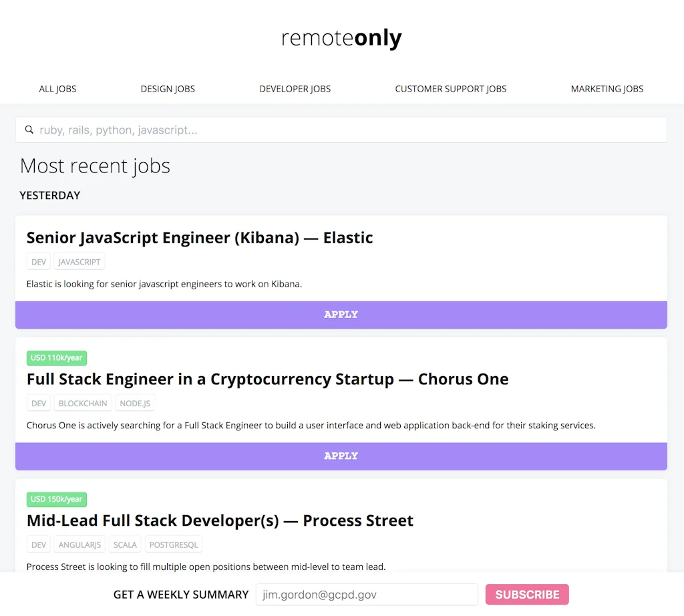Select CUSTOMER SUPPORT JOBS in navigation

click(451, 88)
